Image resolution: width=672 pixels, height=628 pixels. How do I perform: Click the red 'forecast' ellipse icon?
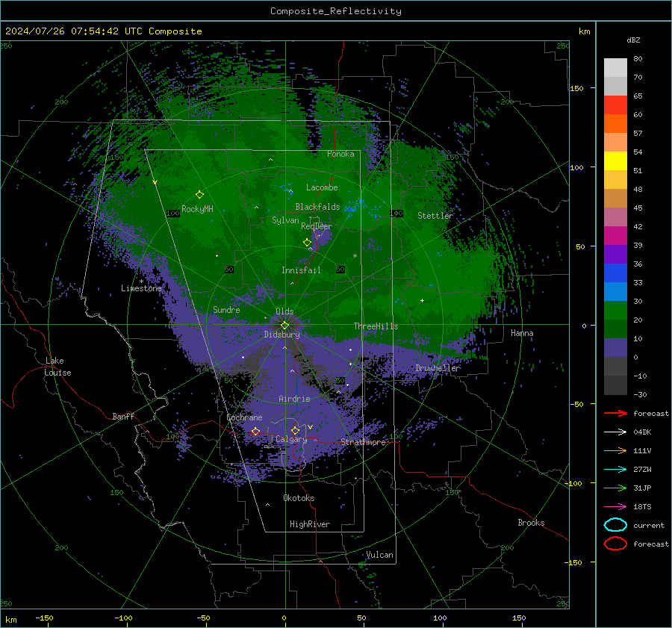click(x=615, y=544)
